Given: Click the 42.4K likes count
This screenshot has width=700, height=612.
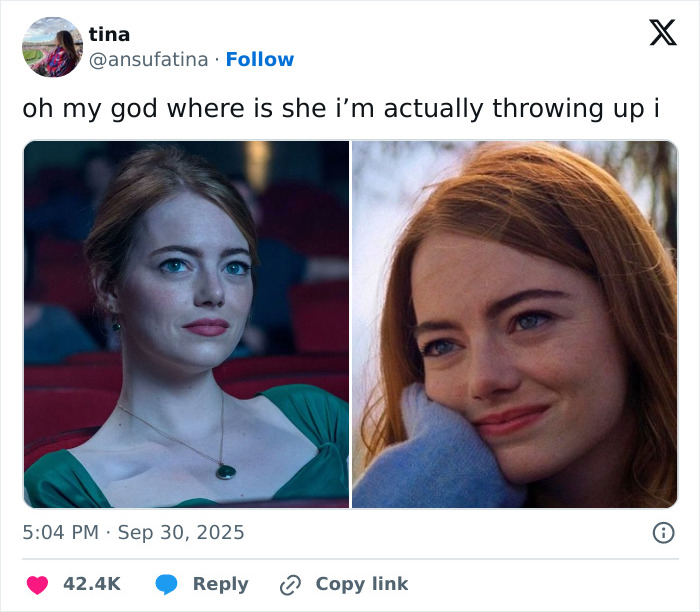Looking at the screenshot, I should pyautogui.click(x=92, y=584).
